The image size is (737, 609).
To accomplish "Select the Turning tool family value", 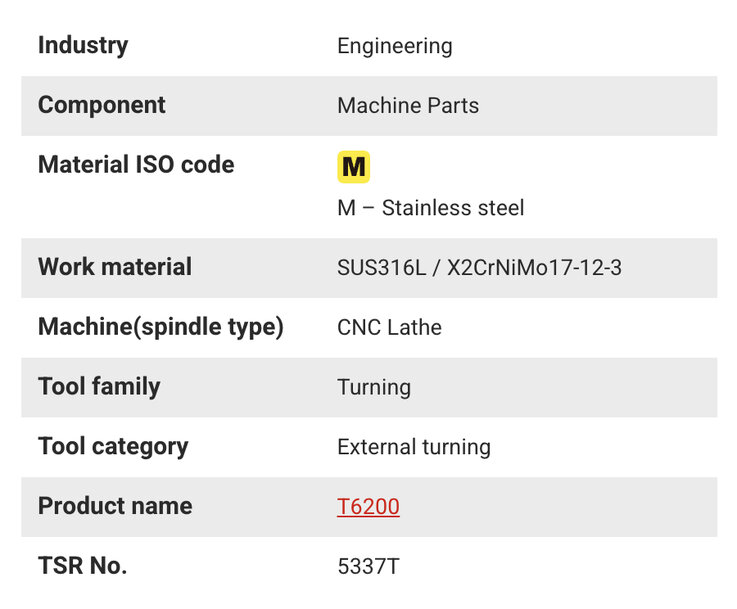I will [374, 387].
